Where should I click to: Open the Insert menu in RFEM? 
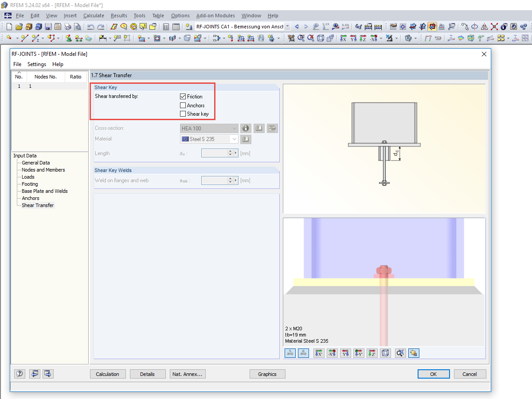[70, 16]
